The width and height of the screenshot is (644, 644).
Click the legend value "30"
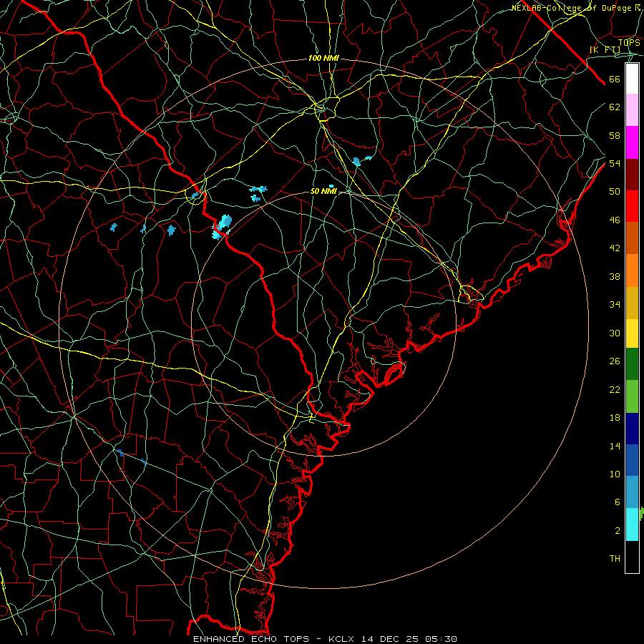[615, 333]
